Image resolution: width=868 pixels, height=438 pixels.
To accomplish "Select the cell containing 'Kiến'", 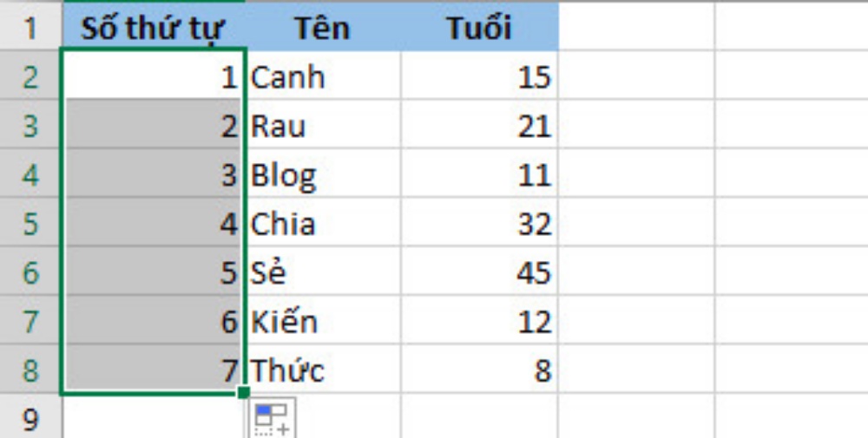I will 322,323.
